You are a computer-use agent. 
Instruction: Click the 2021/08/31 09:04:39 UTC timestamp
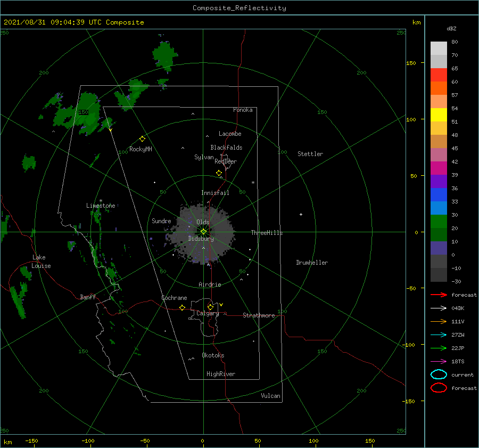(x=53, y=22)
